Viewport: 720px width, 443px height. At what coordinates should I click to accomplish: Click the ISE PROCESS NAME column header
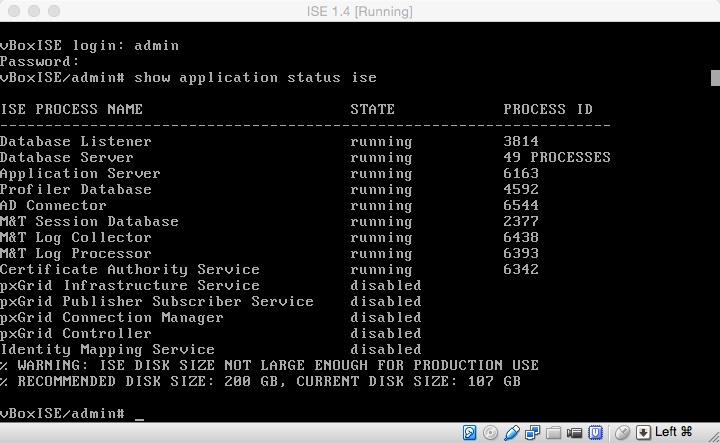click(71, 109)
